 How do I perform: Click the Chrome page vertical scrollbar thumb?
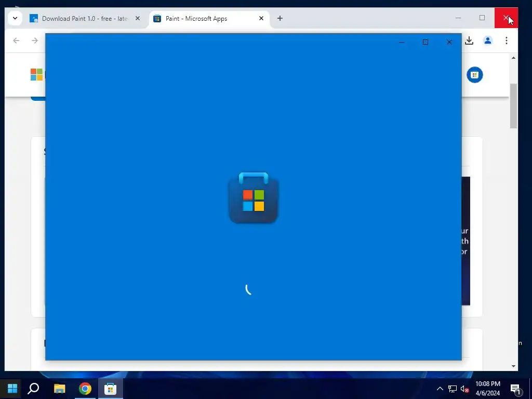click(513, 106)
